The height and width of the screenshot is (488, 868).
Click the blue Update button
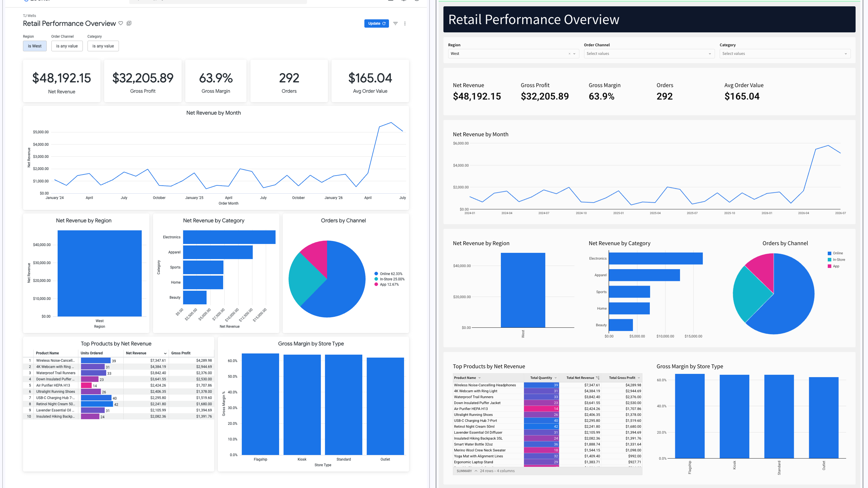click(x=376, y=23)
